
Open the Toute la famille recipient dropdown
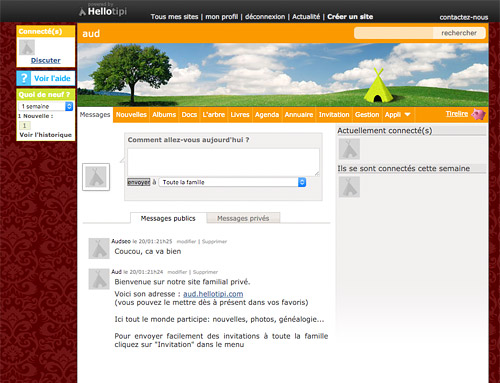click(x=233, y=182)
